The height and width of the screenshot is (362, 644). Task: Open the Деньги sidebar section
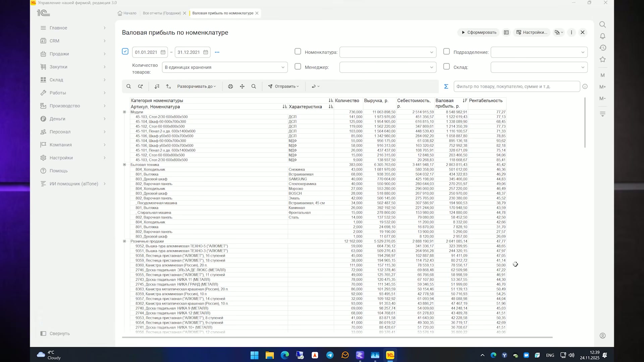[73, 119]
